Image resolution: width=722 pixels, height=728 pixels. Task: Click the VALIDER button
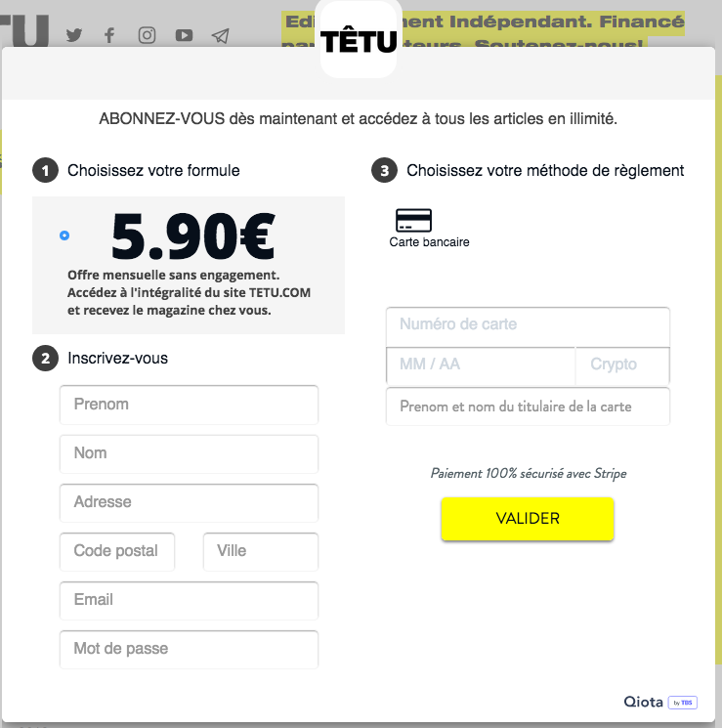click(528, 519)
